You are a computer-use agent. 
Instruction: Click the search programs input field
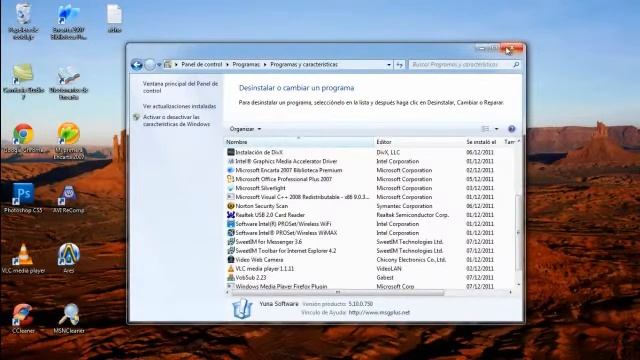click(x=460, y=64)
